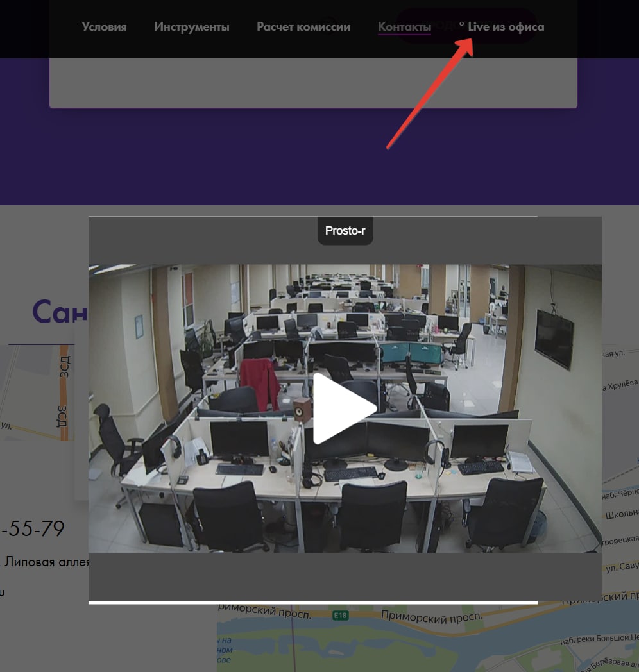
Task: Click the E18 road marker on map
Action: pos(341,616)
